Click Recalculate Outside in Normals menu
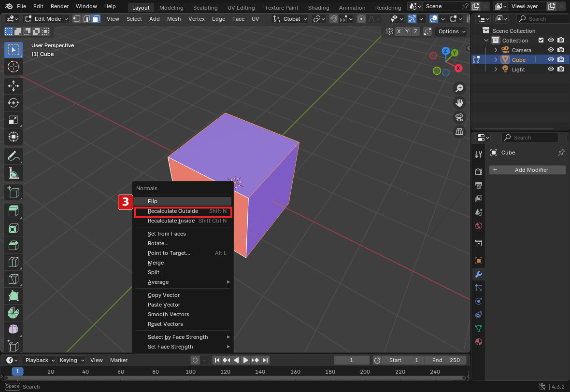 [x=183, y=211]
